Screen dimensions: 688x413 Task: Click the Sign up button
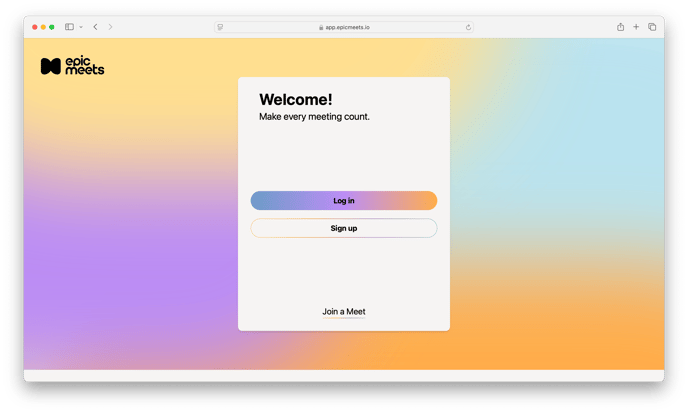344,228
